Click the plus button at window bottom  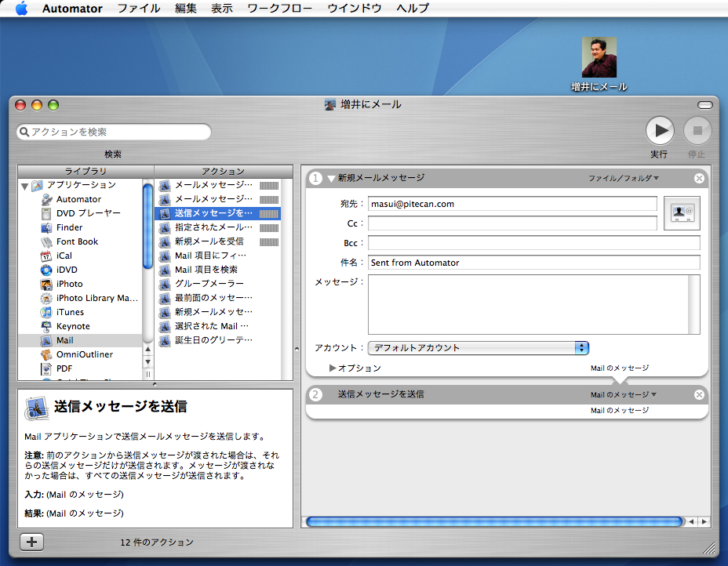(x=31, y=542)
